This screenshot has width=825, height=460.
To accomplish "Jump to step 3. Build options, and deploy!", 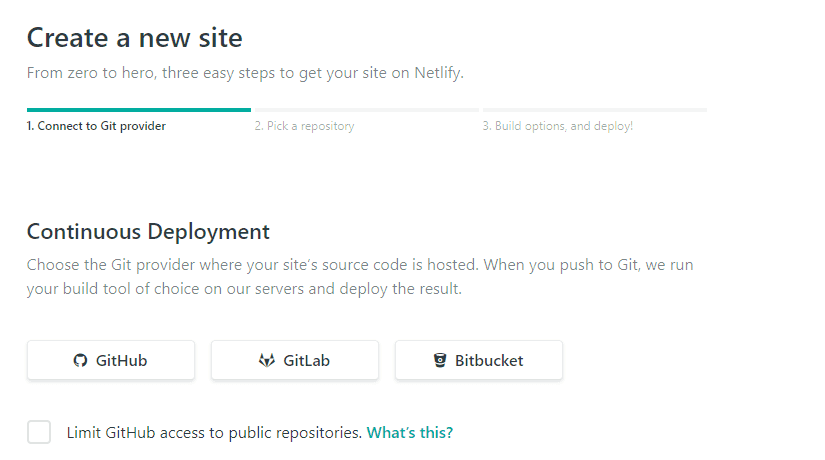I will click(558, 126).
